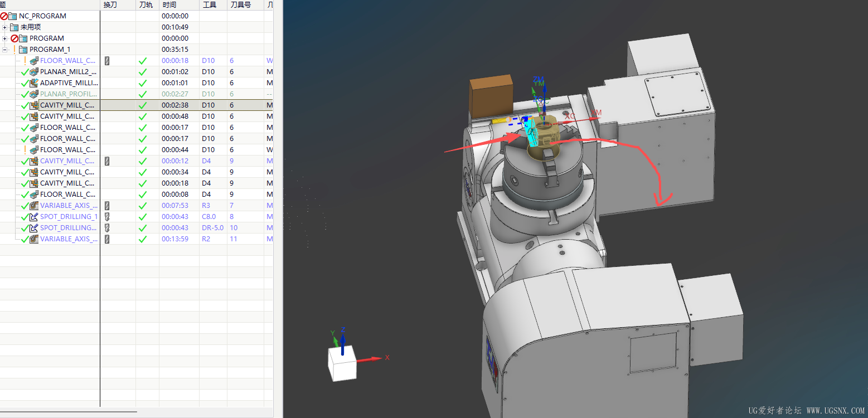Select the NC_PROGRAM root node

[42, 16]
